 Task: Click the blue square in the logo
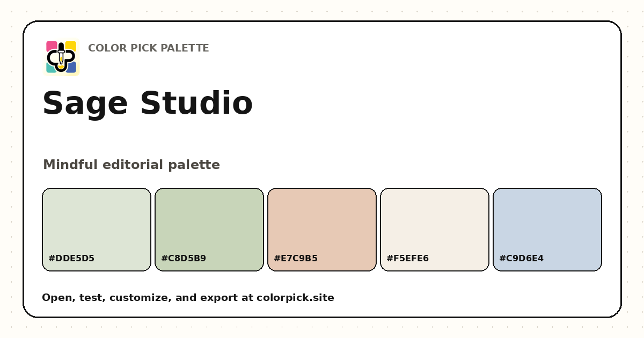tap(71, 68)
